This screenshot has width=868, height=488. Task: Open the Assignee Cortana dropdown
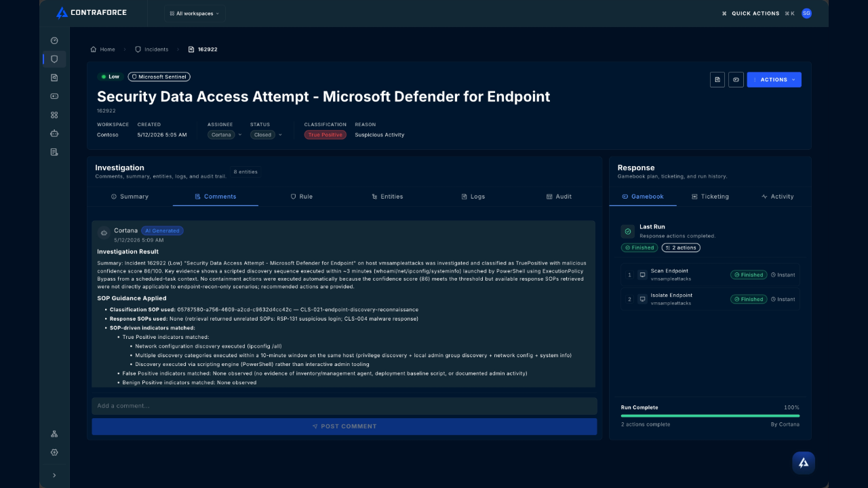click(x=225, y=135)
